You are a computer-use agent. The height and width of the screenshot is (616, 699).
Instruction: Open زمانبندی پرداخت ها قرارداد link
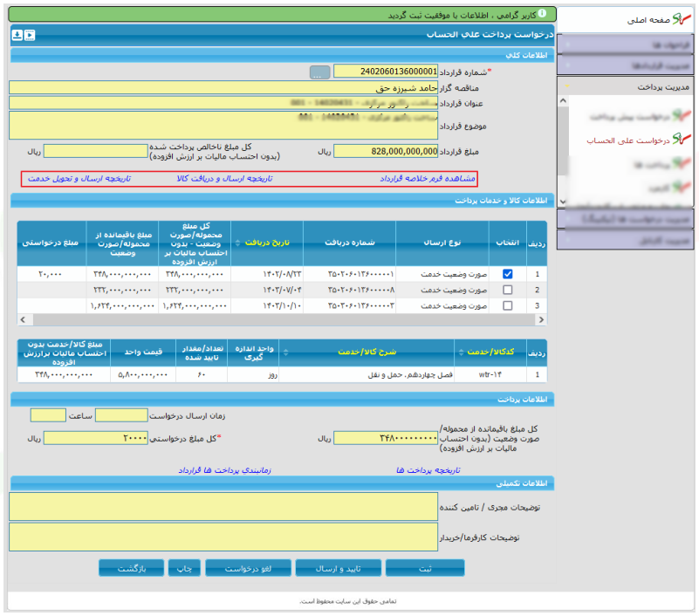tap(224, 470)
